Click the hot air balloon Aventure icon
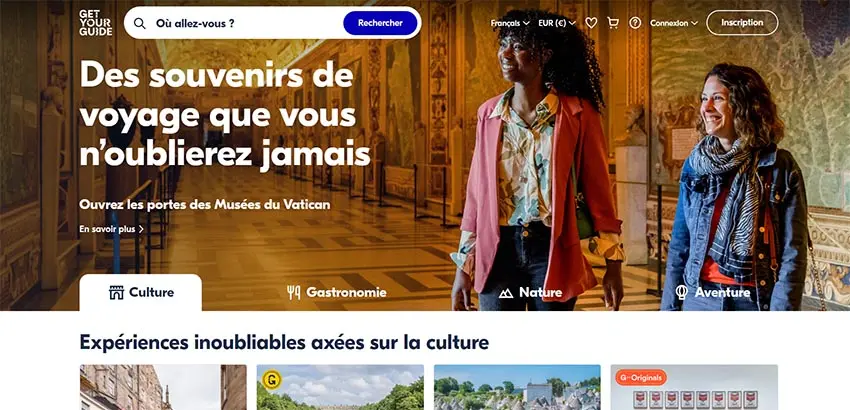Image resolution: width=850 pixels, height=410 pixels. pyautogui.click(x=681, y=292)
